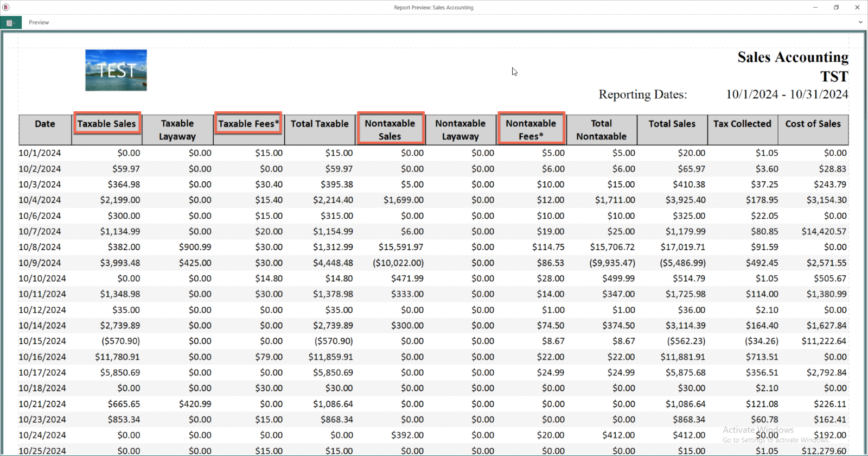This screenshot has height=456, width=868.
Task: Click the $853.34 taxable sales value
Action: [x=124, y=420]
